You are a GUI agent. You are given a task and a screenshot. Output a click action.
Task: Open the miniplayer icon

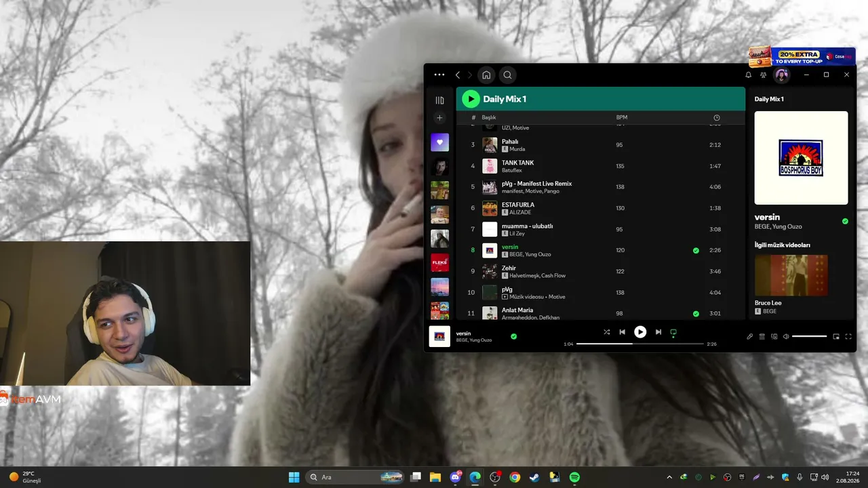tap(836, 336)
